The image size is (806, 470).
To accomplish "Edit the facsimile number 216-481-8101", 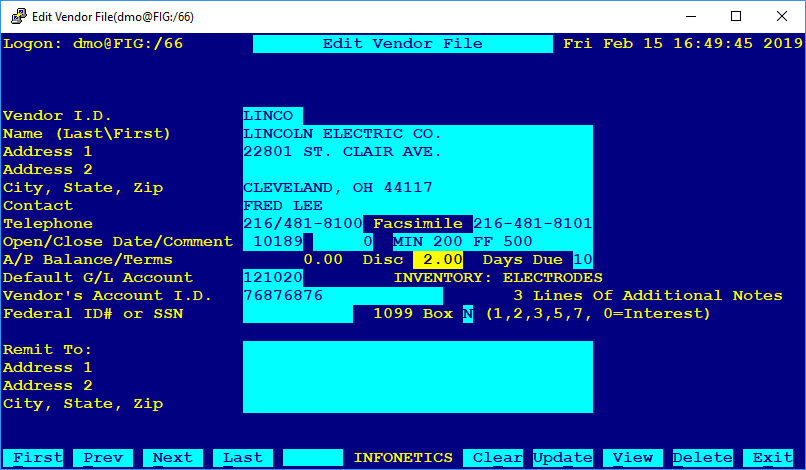I will click(x=533, y=224).
